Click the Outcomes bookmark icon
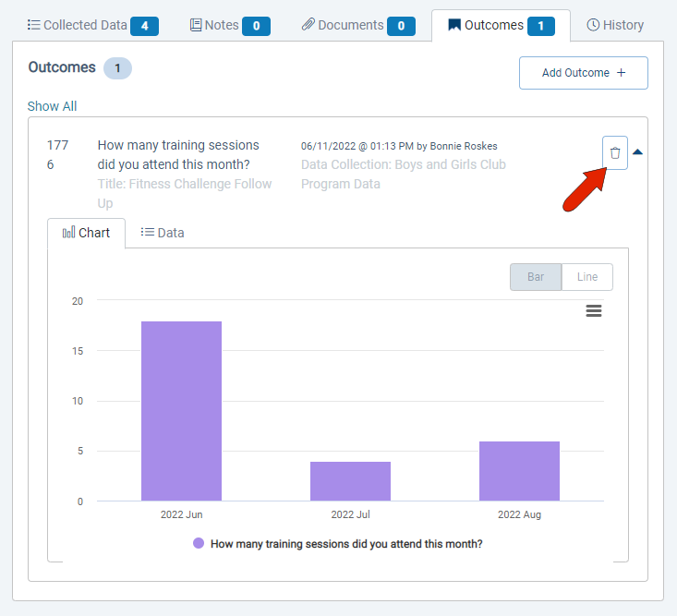Viewport: 677px width, 616px height. tap(454, 25)
